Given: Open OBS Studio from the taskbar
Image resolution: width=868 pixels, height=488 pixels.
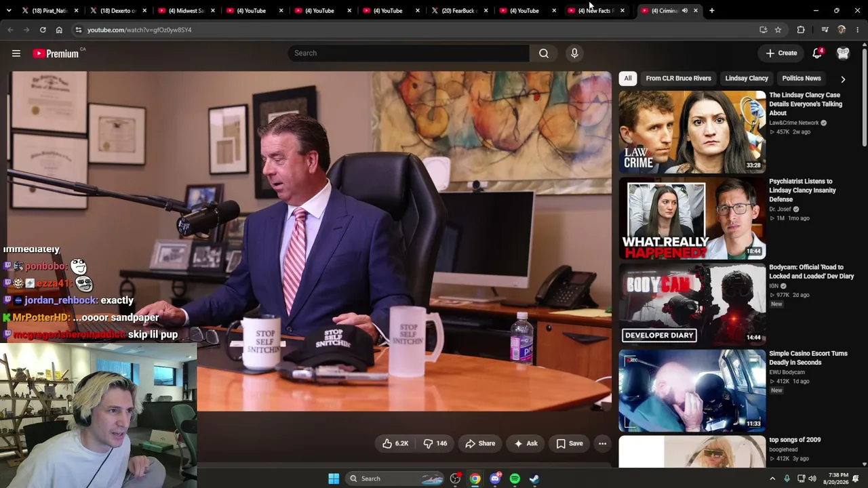Looking at the screenshot, I should 455,479.
